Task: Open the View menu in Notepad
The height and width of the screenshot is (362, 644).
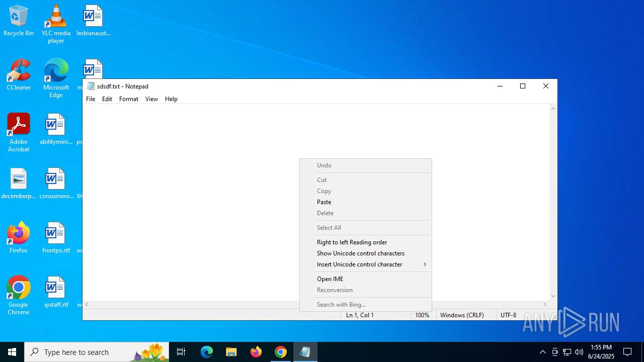Action: point(151,99)
